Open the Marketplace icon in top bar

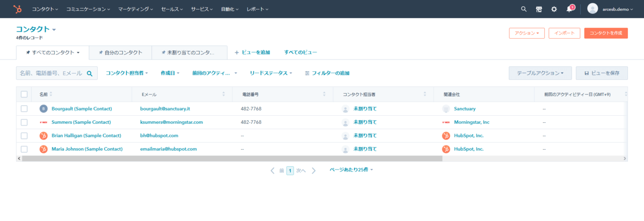[x=539, y=9]
